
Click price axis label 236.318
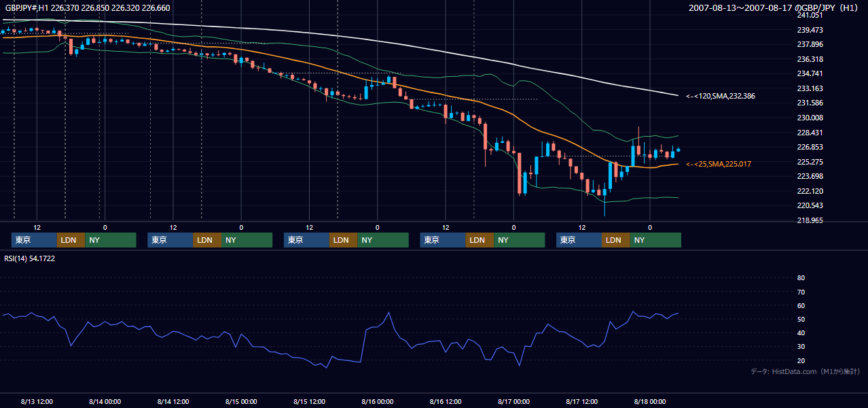[810, 59]
